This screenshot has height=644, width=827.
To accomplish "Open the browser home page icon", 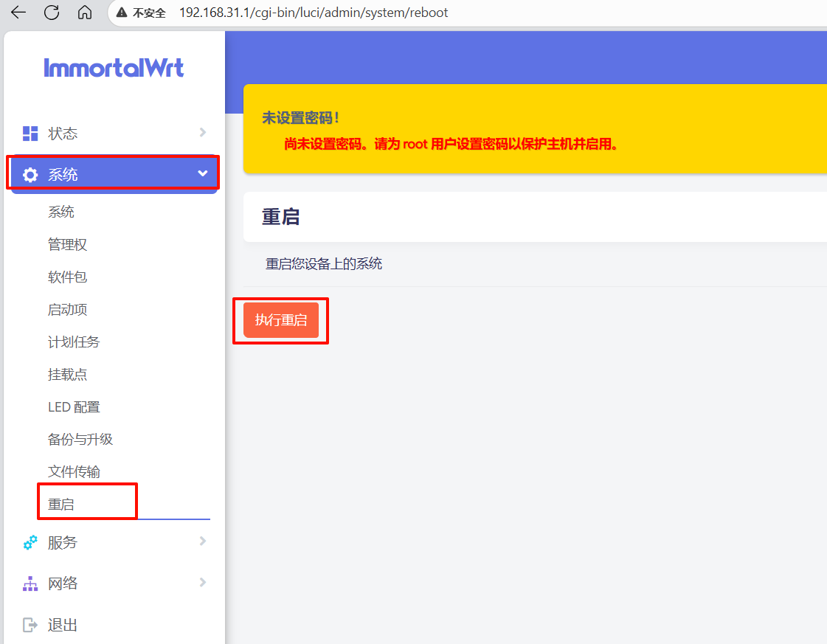I will (85, 12).
